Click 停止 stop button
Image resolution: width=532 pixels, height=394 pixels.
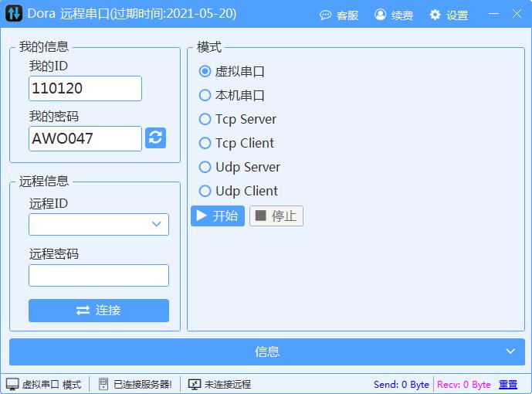276,216
